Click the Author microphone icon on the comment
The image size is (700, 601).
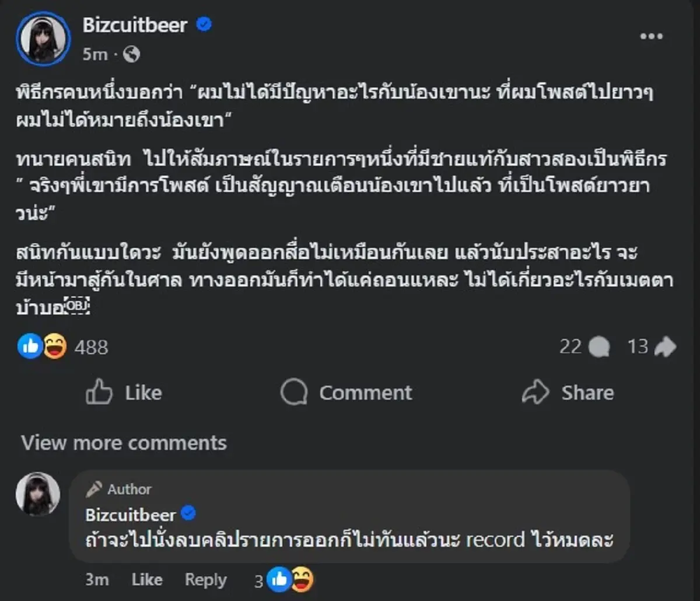point(94,489)
